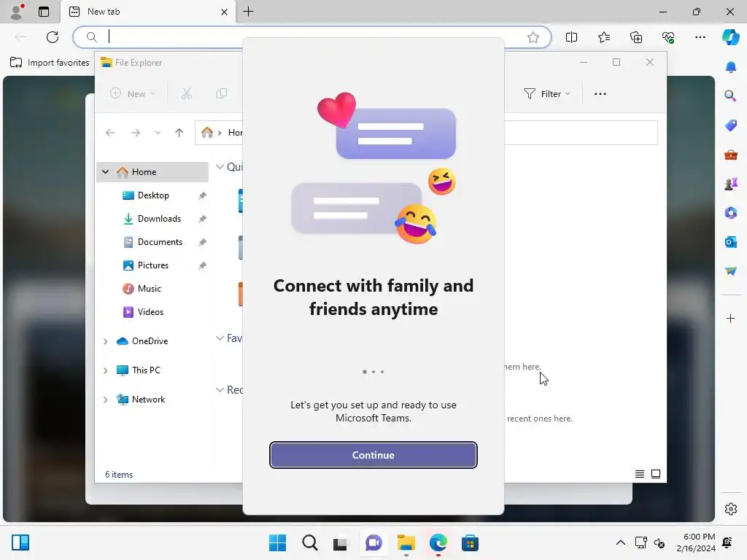
Task: Select Home in File Explorer sidebar
Action: point(152,172)
